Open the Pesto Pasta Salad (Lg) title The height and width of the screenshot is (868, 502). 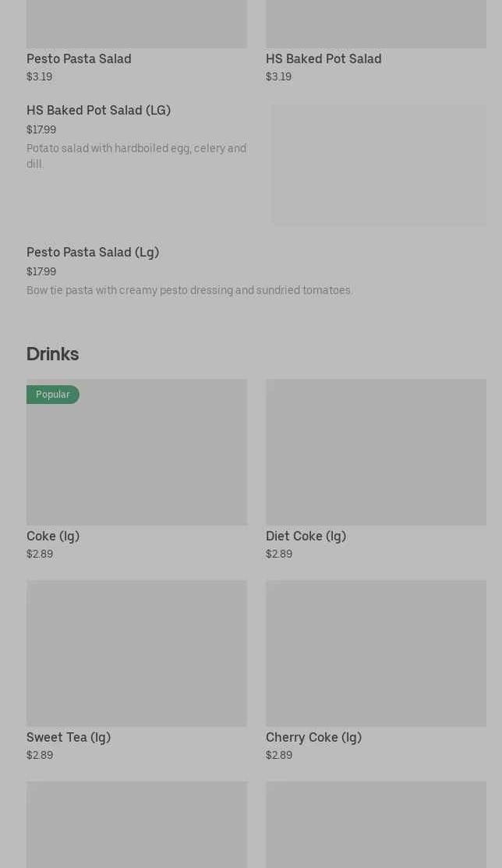[93, 253]
